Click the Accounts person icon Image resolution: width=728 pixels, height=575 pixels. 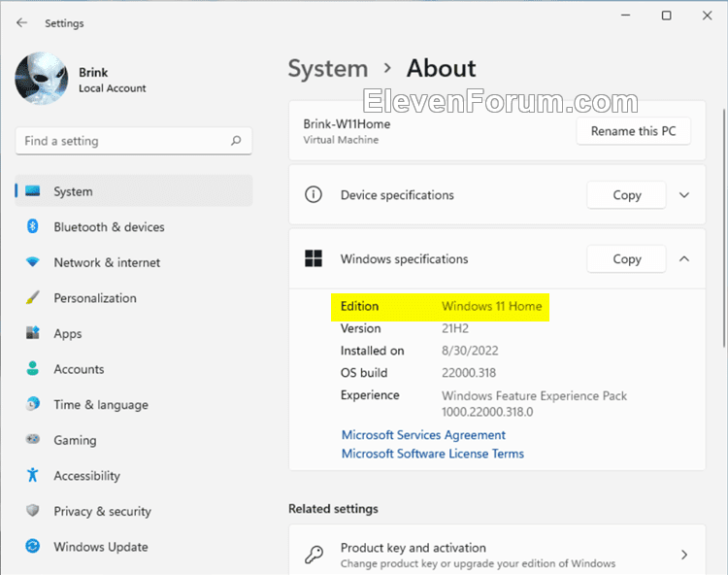click(x=32, y=368)
